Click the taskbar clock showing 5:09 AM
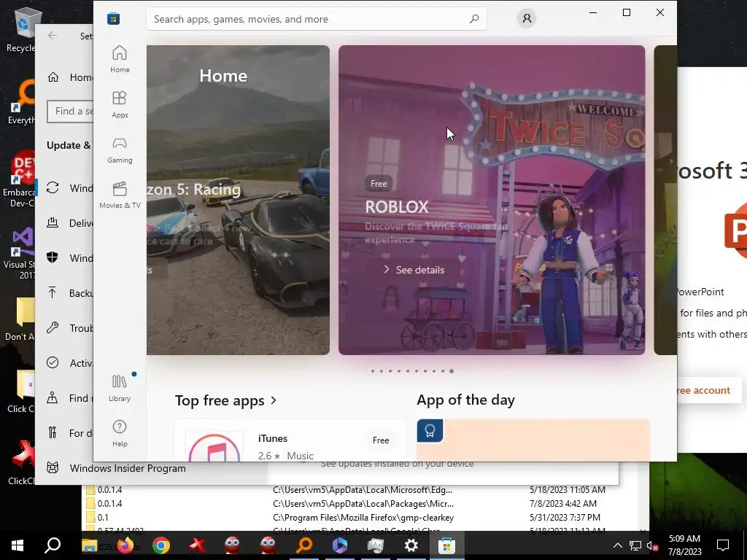Screen dimensions: 747x560 click(684, 545)
